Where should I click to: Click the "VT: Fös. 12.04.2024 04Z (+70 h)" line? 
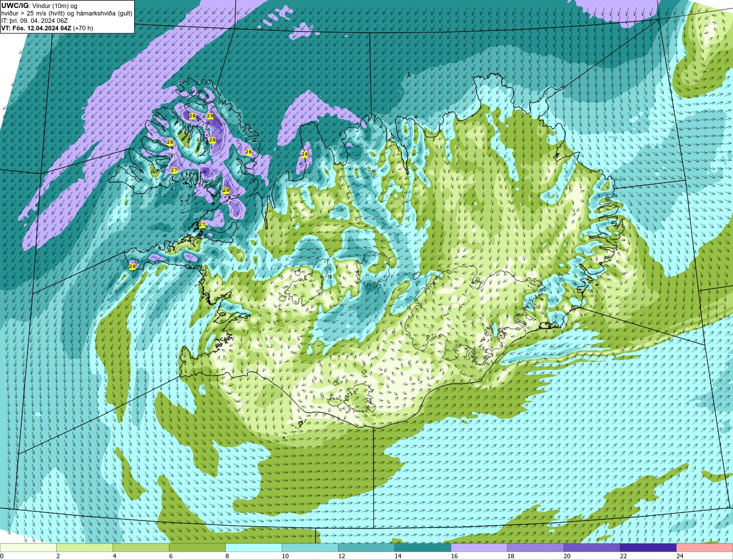coord(47,28)
